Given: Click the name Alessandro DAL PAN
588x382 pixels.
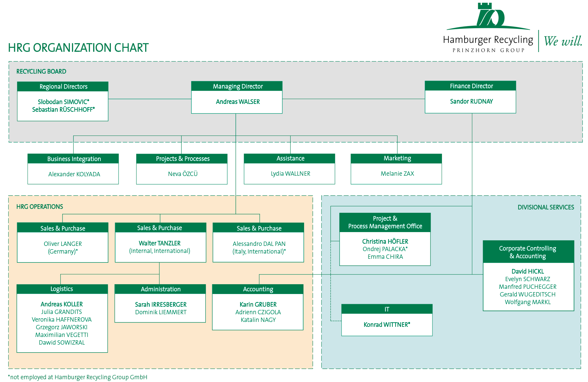Looking at the screenshot, I should 259,244.
